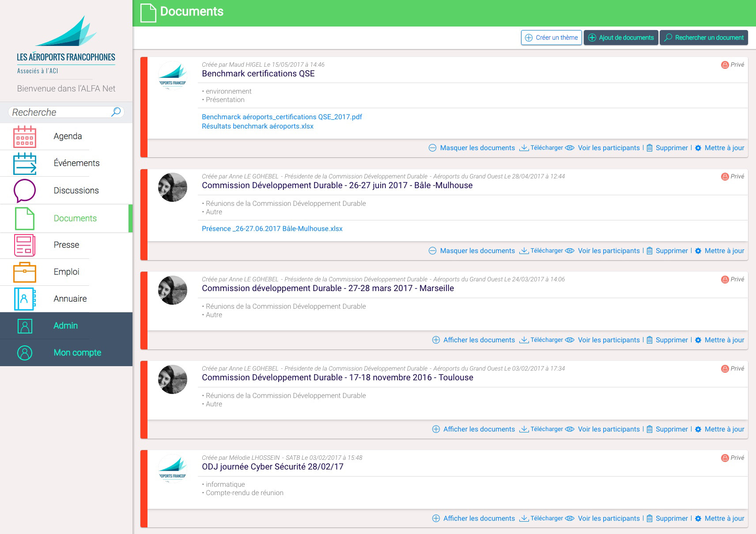Click the Presse newspaper icon
The image size is (756, 534).
coord(25,245)
